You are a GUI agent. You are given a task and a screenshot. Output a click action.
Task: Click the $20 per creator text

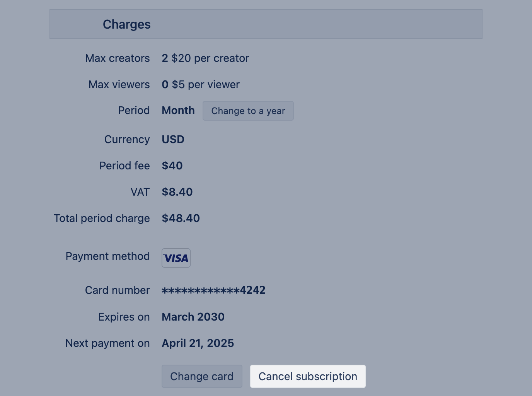tap(210, 58)
